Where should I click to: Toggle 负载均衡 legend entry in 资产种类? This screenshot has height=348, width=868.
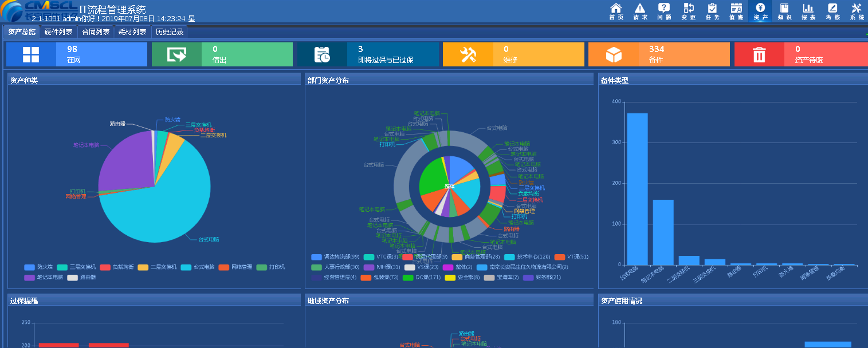116,267
